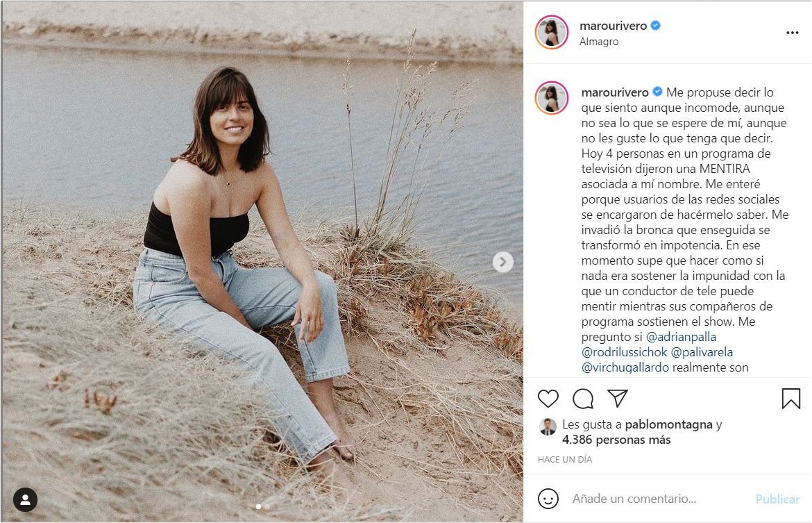This screenshot has width=812, height=523.
Task: Share post via paper plane icon
Action: coord(618,398)
